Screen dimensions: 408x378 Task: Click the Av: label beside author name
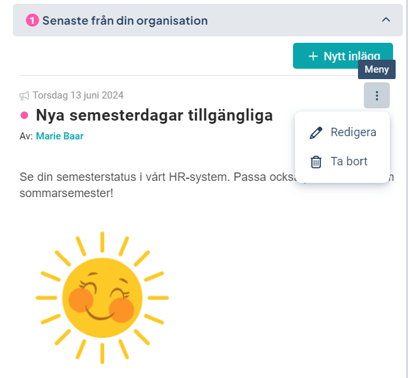pyautogui.click(x=26, y=136)
